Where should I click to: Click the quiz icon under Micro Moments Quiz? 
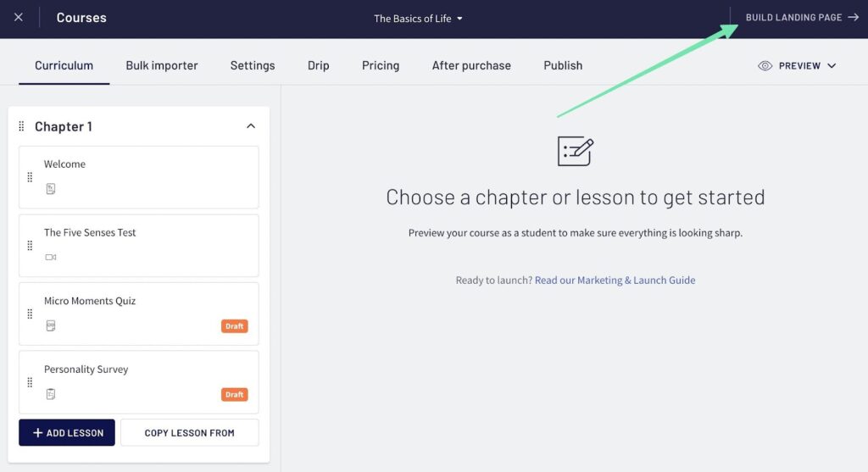pyautogui.click(x=51, y=325)
